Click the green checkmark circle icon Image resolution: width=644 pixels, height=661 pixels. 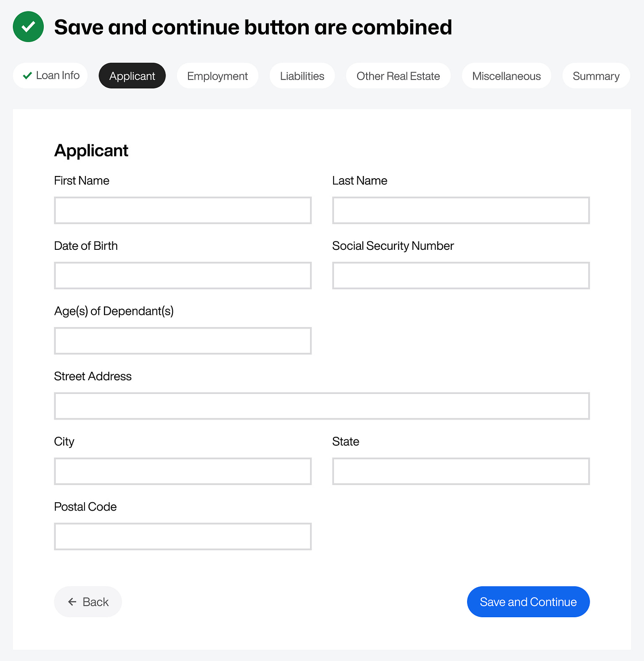click(x=28, y=27)
